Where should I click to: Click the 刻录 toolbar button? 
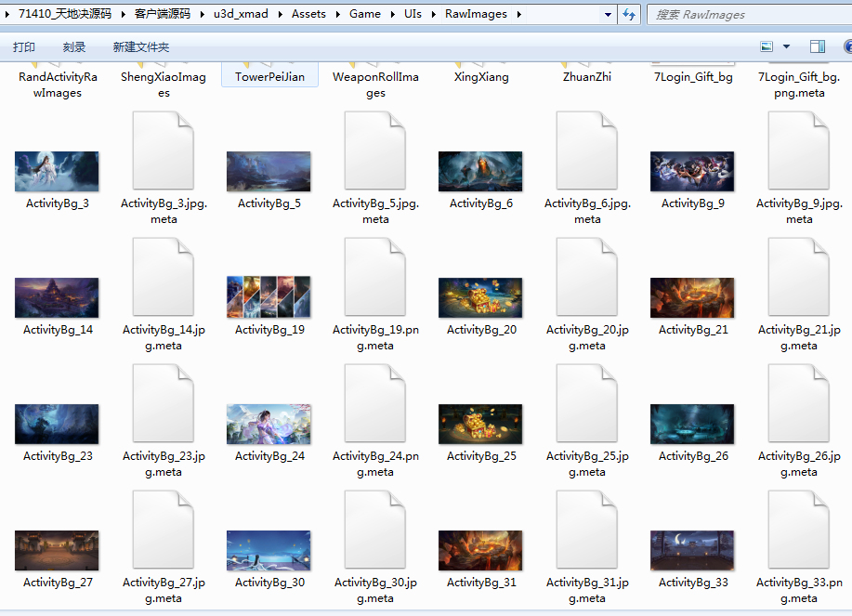tap(74, 47)
